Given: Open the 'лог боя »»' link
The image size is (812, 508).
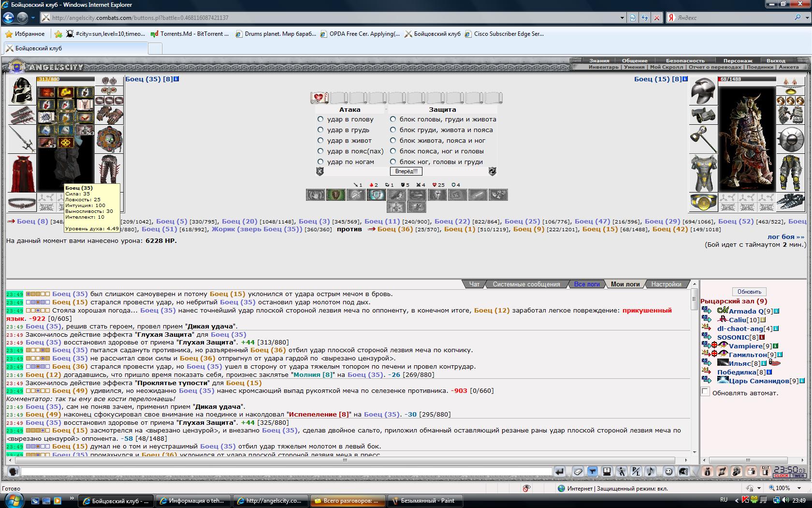Looking at the screenshot, I should [x=786, y=237].
